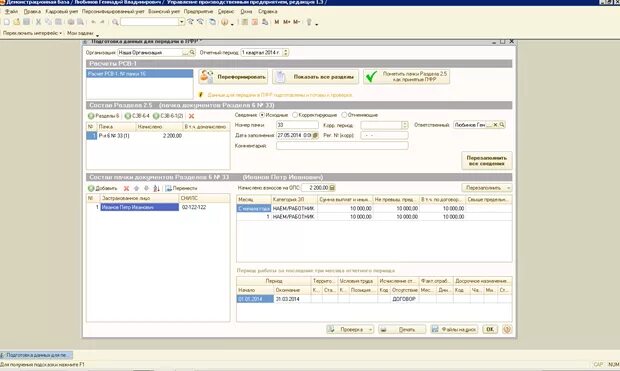Click Пометить пачки Раздела 2.5 как принятые
This screenshot has width=620, height=371.
[x=406, y=77]
